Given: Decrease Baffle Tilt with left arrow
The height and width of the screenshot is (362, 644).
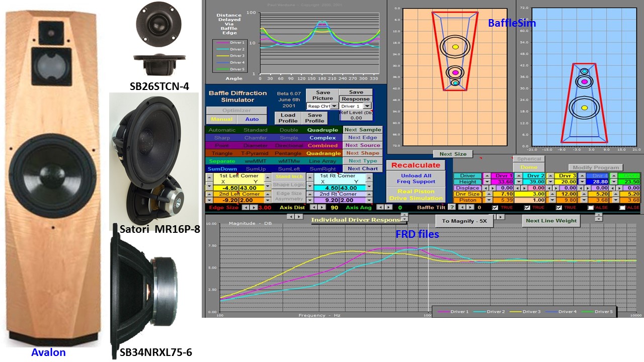Looking at the screenshot, I should tap(462, 207).
